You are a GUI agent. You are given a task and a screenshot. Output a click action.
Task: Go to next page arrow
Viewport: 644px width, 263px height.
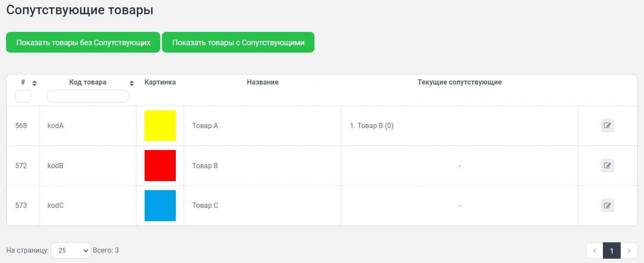(x=629, y=250)
